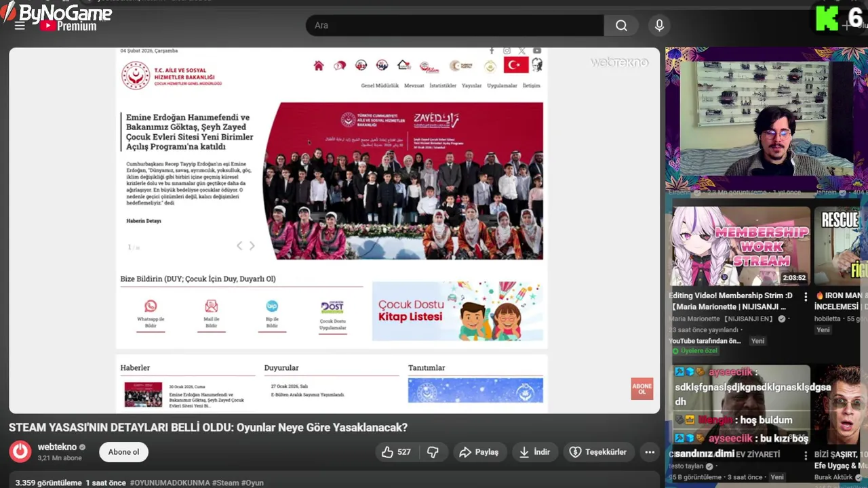
Task: Click Mail ile Bildir icon
Action: pyautogui.click(x=212, y=306)
